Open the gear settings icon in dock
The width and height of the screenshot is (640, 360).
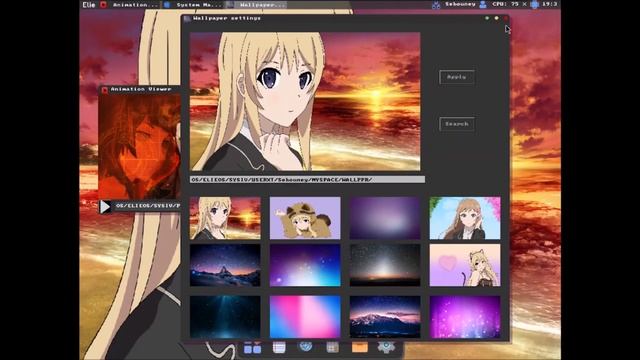click(386, 347)
